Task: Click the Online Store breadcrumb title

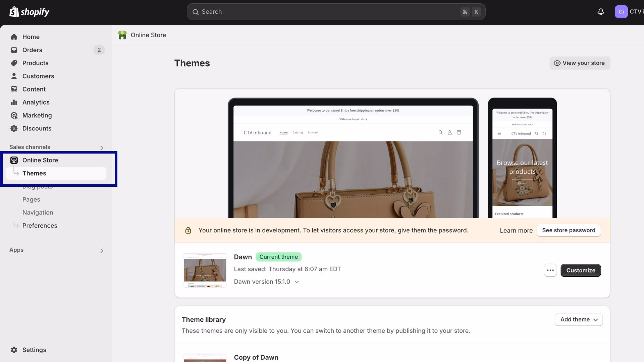Action: (148, 35)
